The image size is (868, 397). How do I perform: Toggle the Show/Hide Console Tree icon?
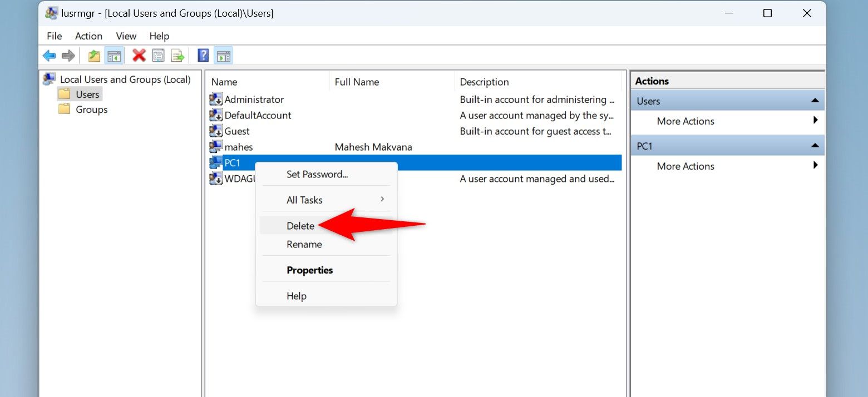[114, 56]
